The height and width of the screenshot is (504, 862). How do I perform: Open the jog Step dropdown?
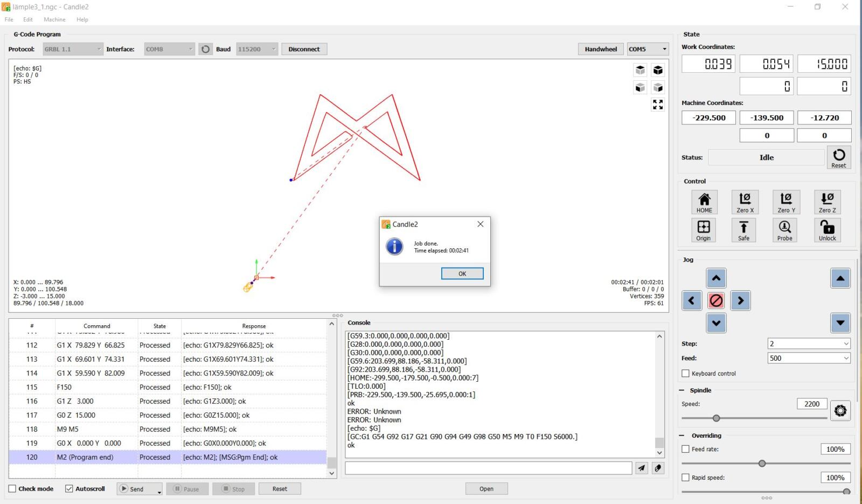[x=809, y=344]
